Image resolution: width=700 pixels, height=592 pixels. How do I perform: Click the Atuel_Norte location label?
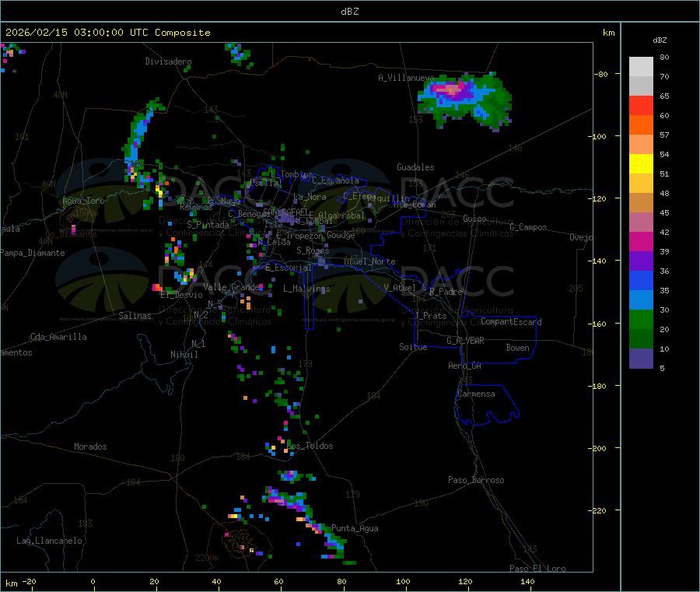coord(369,261)
